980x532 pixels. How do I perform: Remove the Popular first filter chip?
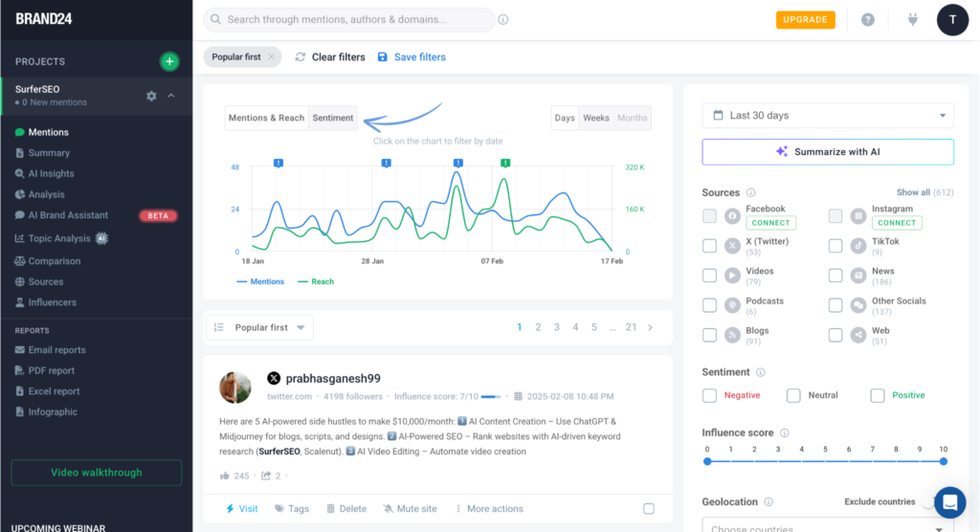271,56
